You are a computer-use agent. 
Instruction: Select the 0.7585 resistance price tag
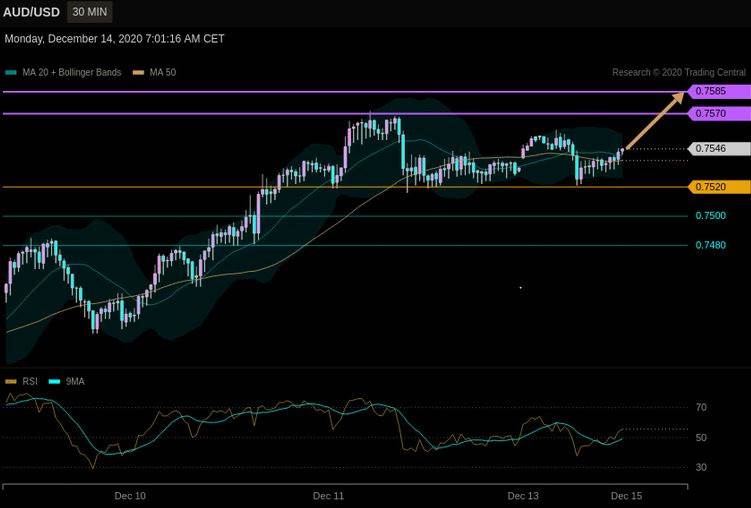[719, 91]
